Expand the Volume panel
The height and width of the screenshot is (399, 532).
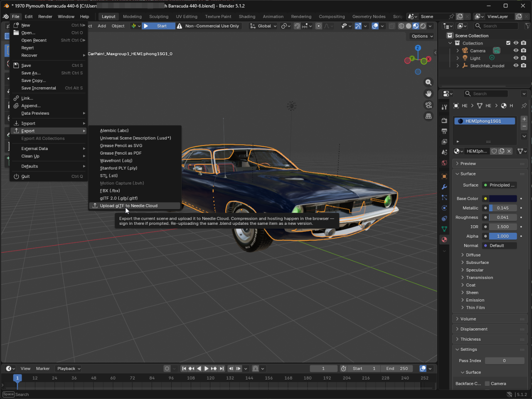(490, 319)
